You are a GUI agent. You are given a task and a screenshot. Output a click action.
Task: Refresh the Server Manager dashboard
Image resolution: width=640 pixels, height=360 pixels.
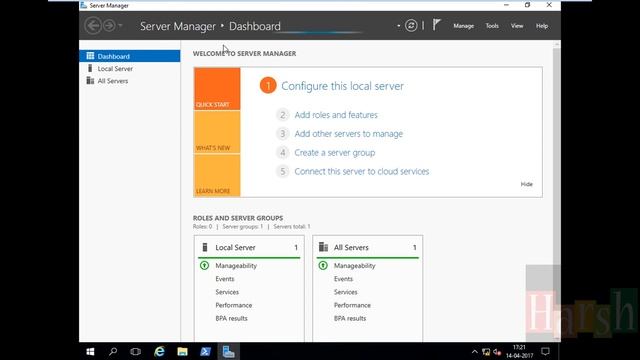pyautogui.click(x=411, y=26)
